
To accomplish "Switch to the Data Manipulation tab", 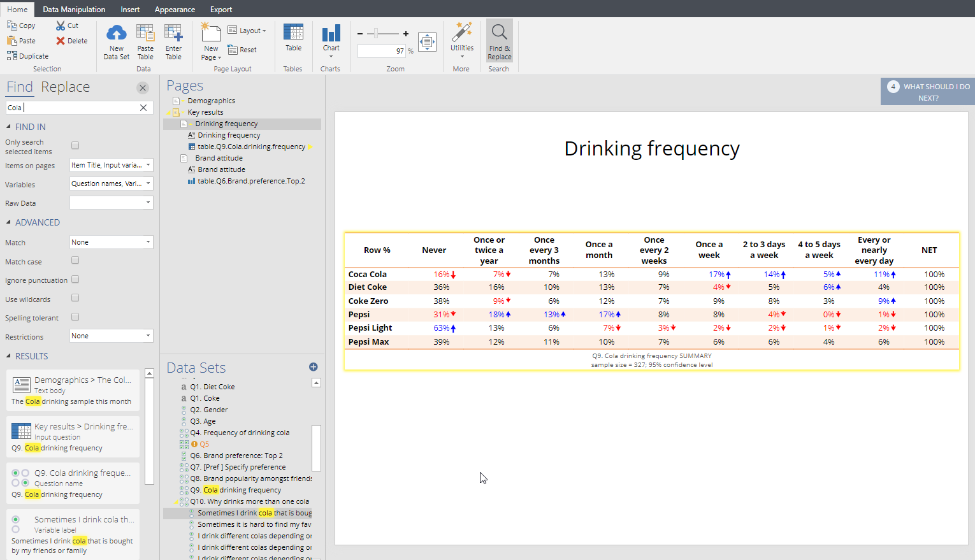I will tap(74, 10).
